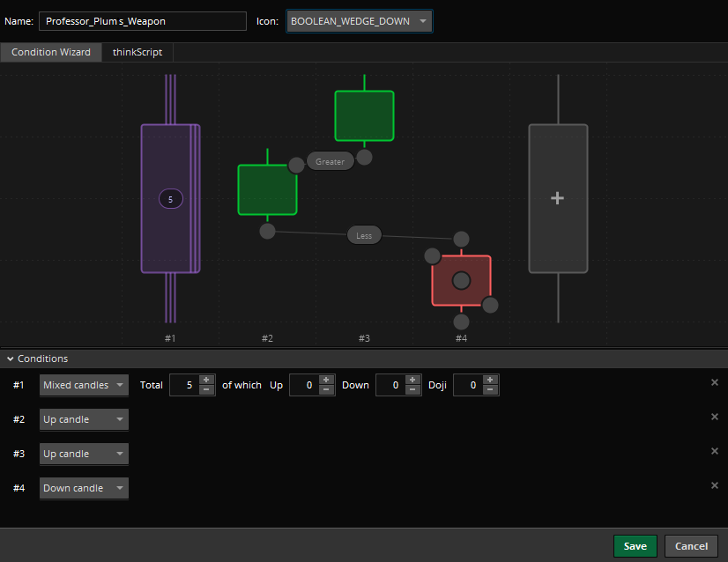Viewport: 728px width, 562px height.
Task: Click the Total value field
Action: tap(185, 385)
